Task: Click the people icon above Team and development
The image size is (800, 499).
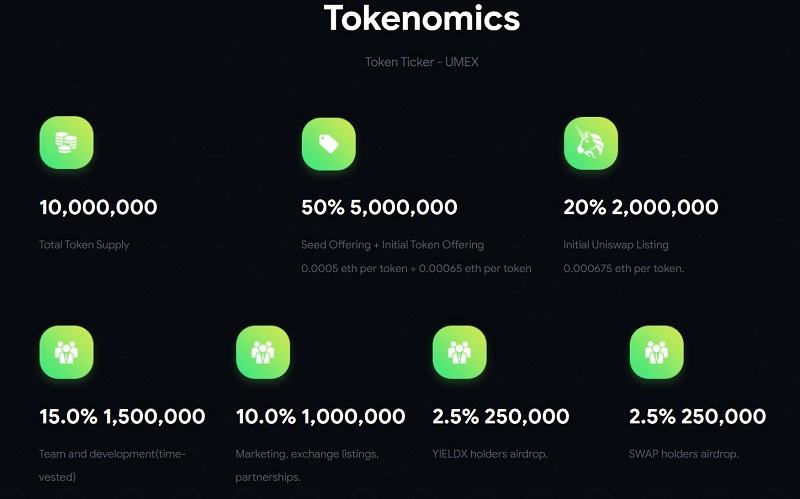Action: click(66, 352)
